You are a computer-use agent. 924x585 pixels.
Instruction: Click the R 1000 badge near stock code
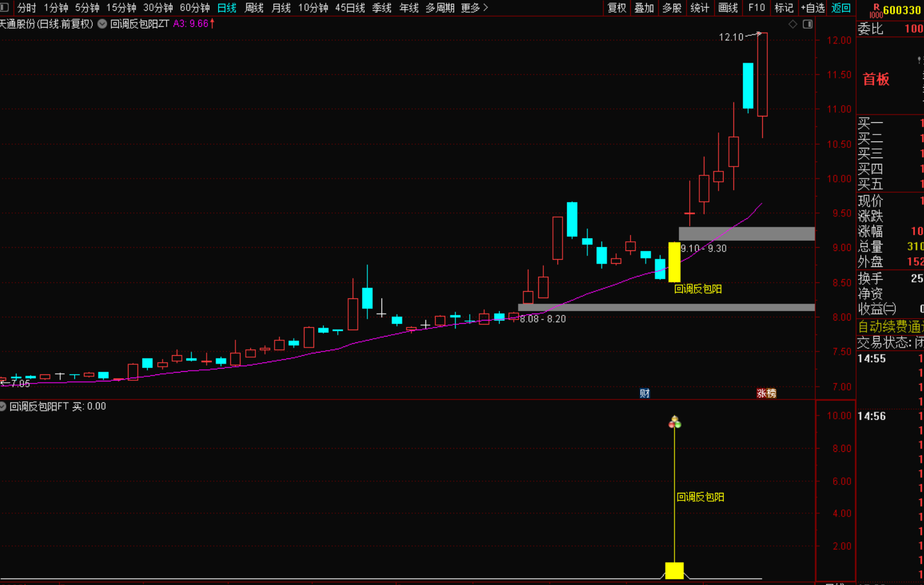pyautogui.click(x=875, y=11)
